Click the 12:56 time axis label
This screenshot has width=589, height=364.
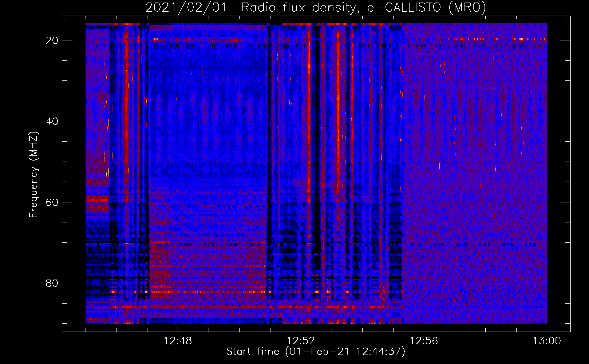click(x=424, y=341)
